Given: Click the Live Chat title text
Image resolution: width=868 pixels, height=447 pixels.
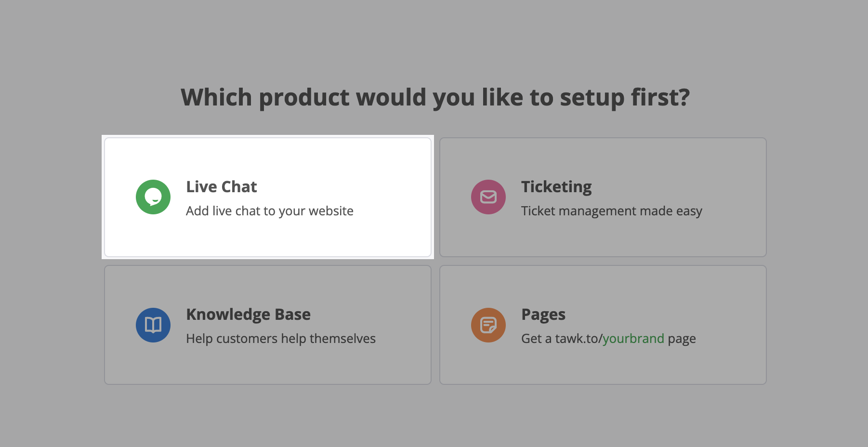Looking at the screenshot, I should pyautogui.click(x=222, y=187).
